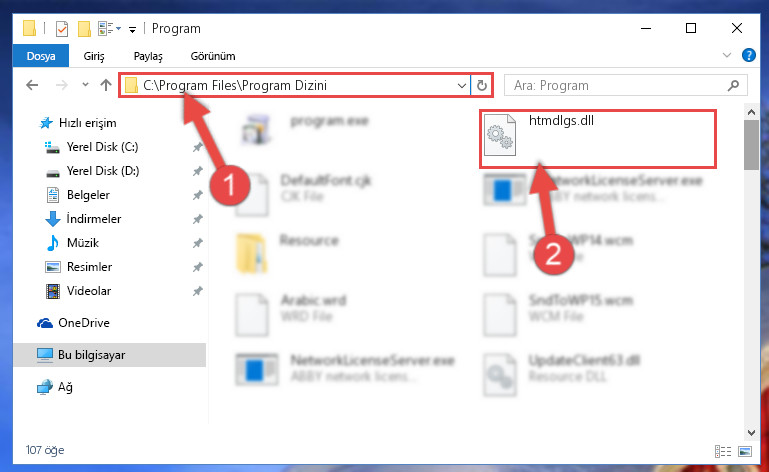Go up one folder level
Image resolution: width=769 pixels, height=472 pixels.
click(x=105, y=85)
